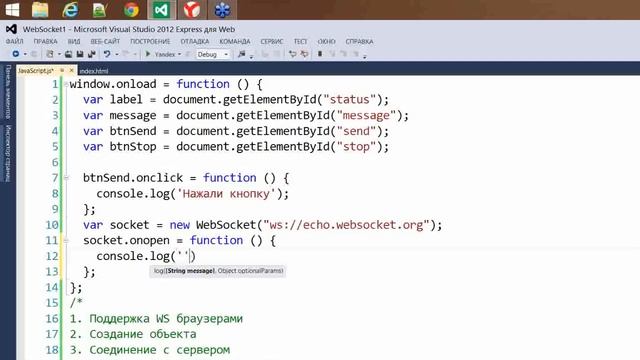Open the КОМАНДА menu
640x360 pixels.
click(235, 42)
